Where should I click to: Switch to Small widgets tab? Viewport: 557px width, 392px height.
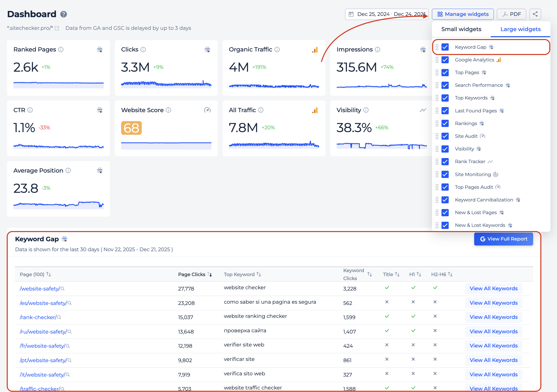pyautogui.click(x=461, y=29)
